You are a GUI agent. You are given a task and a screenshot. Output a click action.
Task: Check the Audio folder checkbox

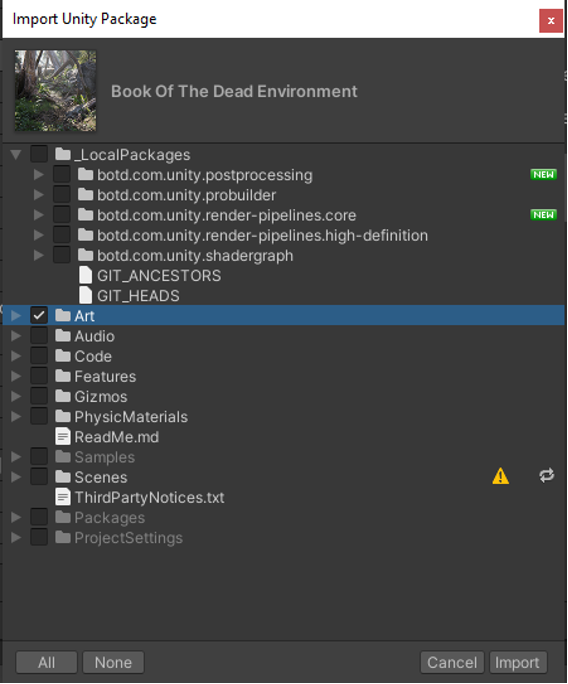point(39,335)
